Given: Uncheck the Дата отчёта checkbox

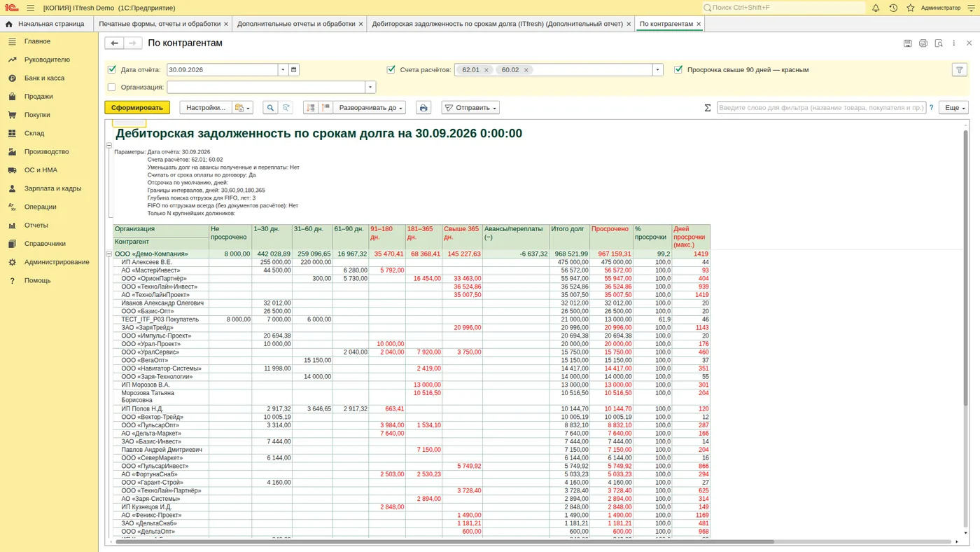Looking at the screenshot, I should [x=112, y=70].
